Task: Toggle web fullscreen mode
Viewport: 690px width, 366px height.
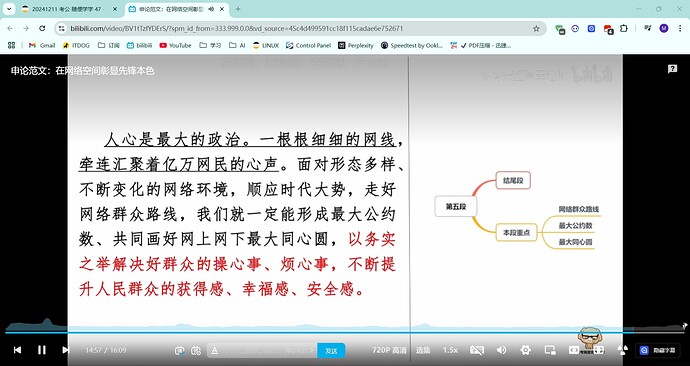Action: 598,350
